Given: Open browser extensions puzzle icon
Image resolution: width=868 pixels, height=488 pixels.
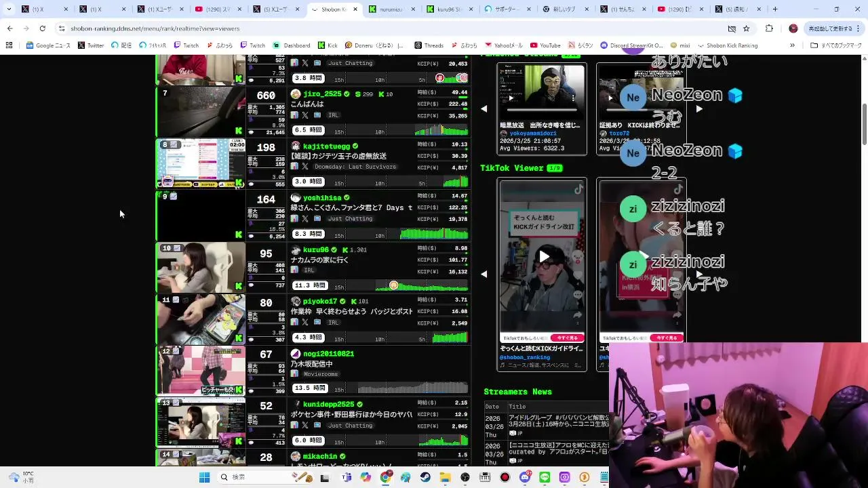Looking at the screenshot, I should tap(769, 28).
